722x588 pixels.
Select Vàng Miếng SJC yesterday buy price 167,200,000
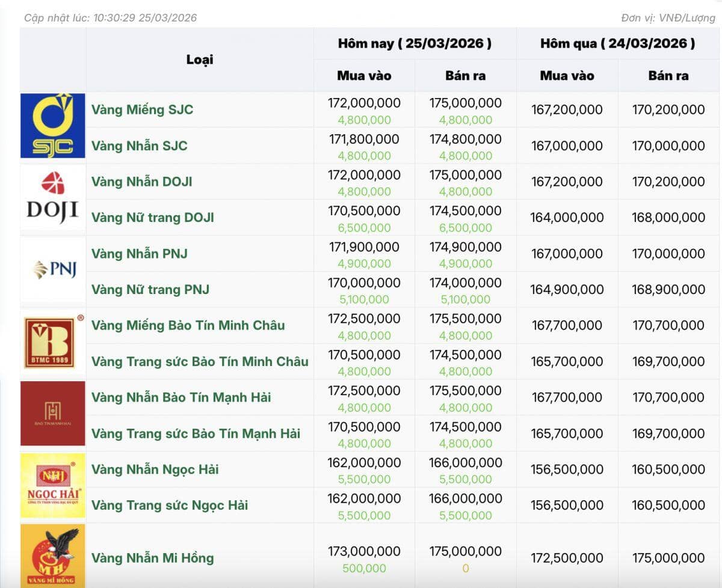(567, 110)
